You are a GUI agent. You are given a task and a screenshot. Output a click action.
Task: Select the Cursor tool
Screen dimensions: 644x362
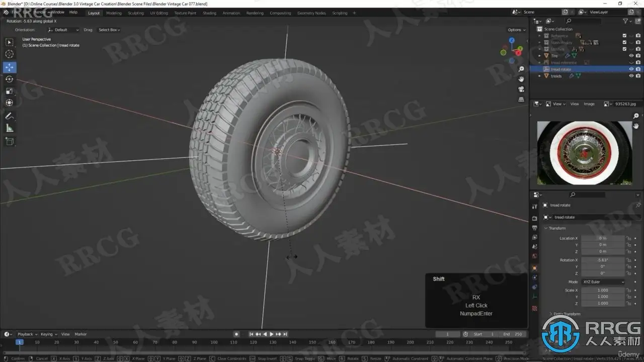(10, 54)
